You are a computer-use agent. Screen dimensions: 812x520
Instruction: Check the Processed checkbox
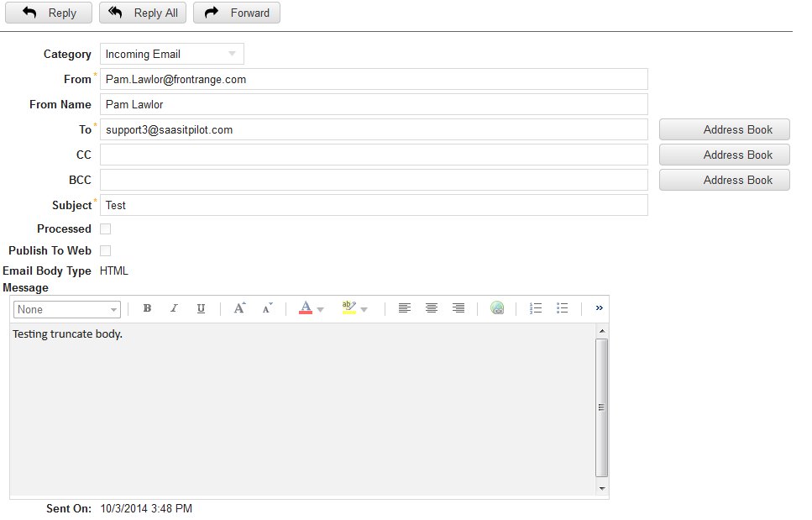tap(105, 228)
